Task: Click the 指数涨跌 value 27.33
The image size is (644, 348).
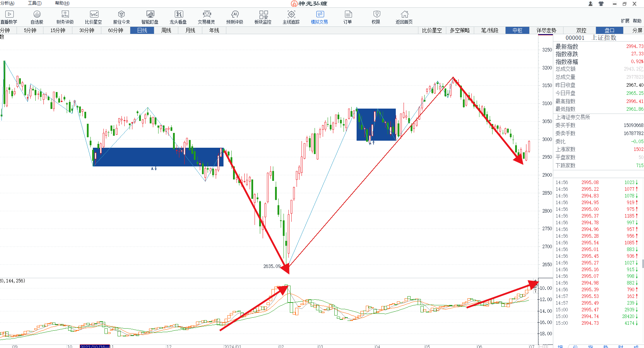Action: click(637, 54)
